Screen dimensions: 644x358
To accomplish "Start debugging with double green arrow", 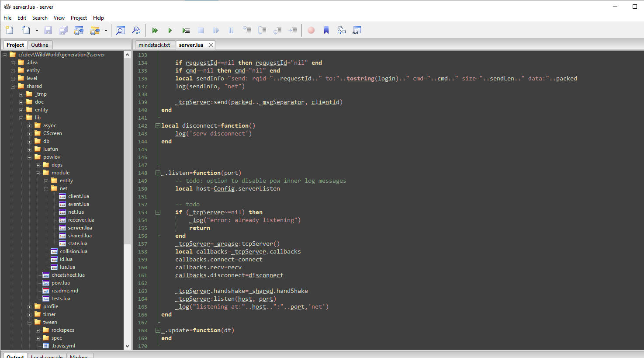I will pos(155,30).
